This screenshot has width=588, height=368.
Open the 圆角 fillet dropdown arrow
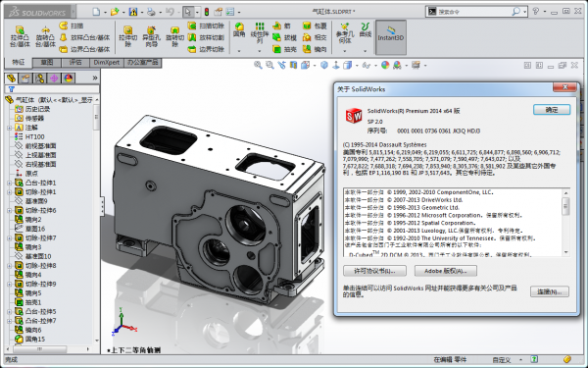[239, 51]
